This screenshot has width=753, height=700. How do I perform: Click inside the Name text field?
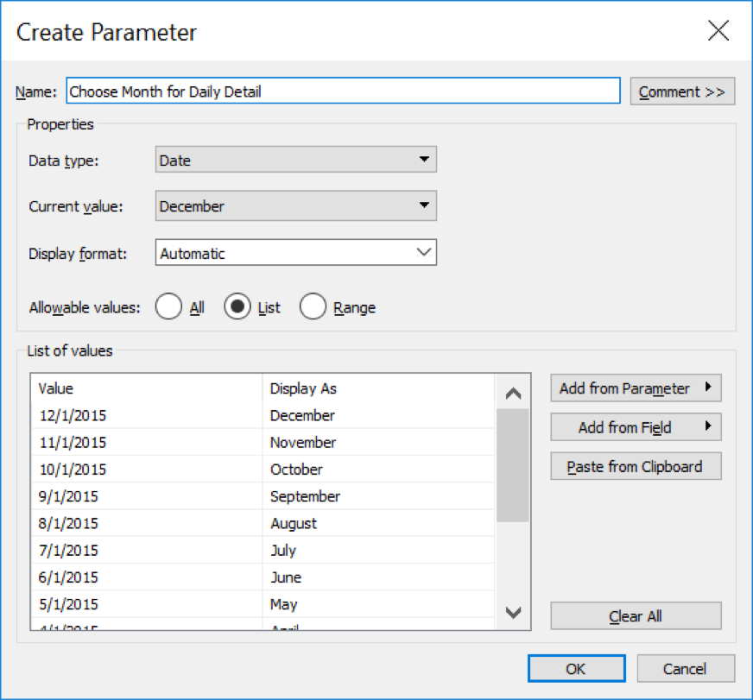344,91
